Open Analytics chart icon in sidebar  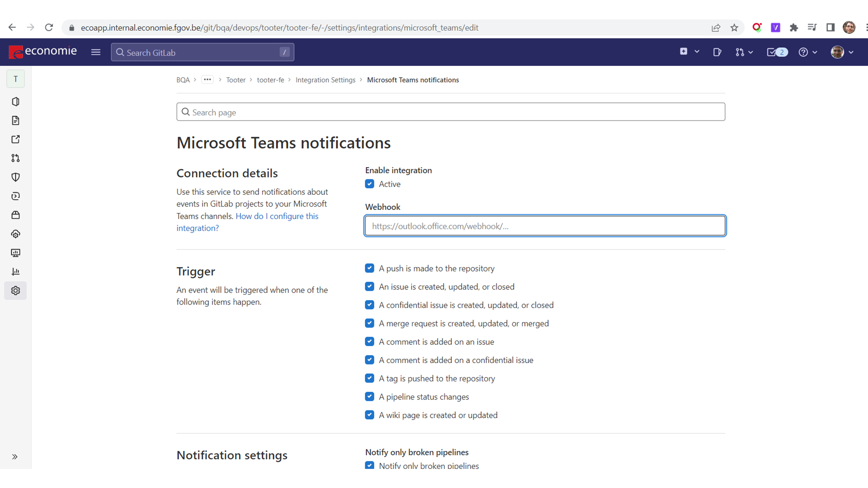coord(16,272)
